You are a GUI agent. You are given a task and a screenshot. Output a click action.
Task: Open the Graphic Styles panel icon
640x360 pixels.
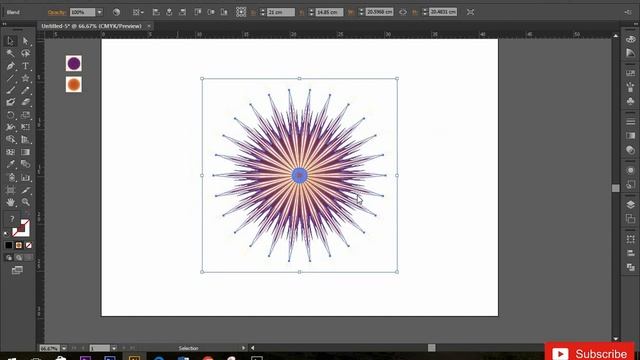(x=630, y=184)
